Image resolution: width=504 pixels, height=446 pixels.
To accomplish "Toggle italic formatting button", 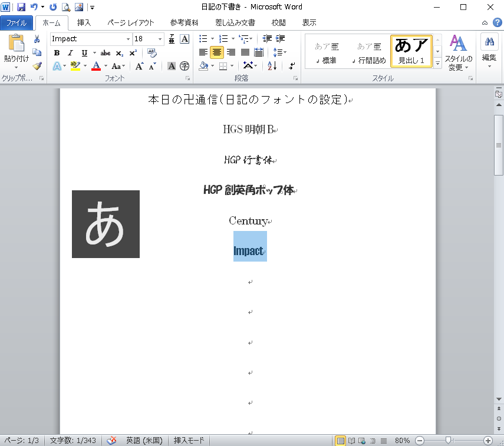I will click(x=71, y=53).
